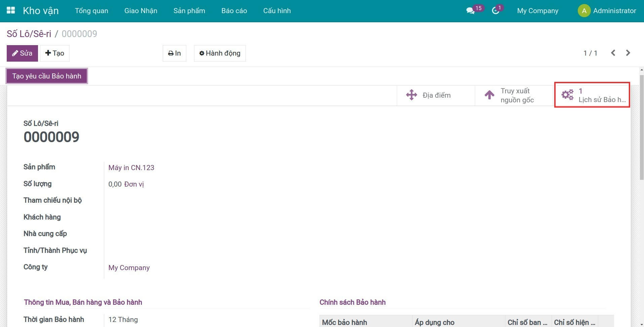Open product link Máy in CN.123

[x=131, y=168]
